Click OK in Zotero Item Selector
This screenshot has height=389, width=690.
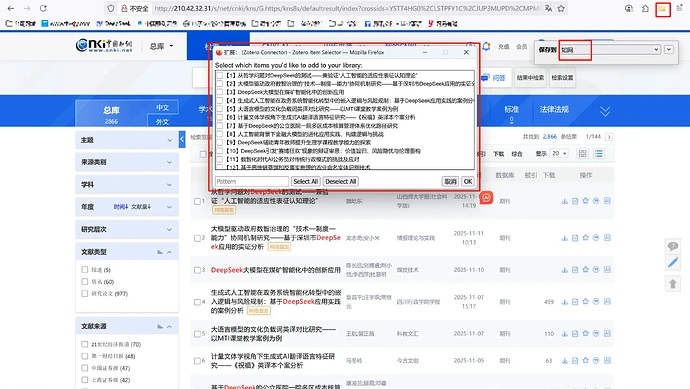tap(468, 181)
